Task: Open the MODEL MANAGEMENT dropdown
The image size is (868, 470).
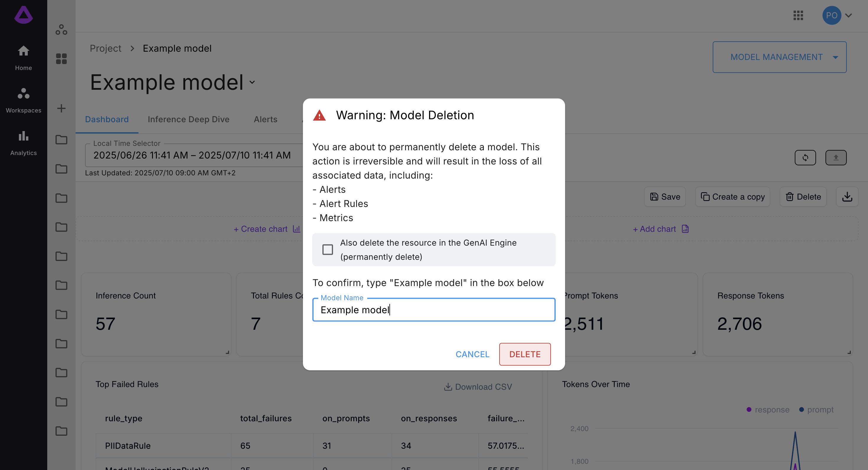Action: coord(779,57)
